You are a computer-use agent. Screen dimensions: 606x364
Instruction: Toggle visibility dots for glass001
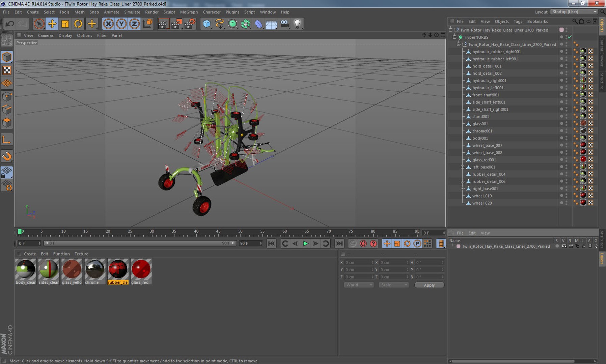tap(567, 124)
